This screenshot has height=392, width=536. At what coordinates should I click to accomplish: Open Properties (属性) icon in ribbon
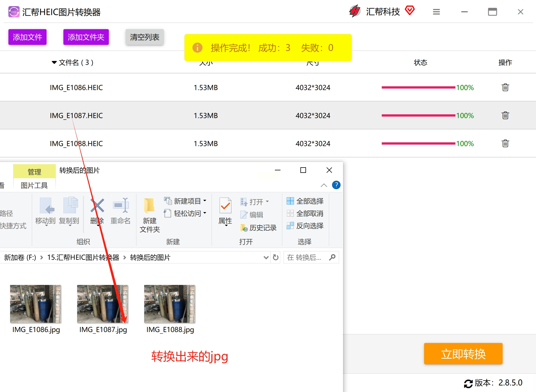[x=226, y=206]
